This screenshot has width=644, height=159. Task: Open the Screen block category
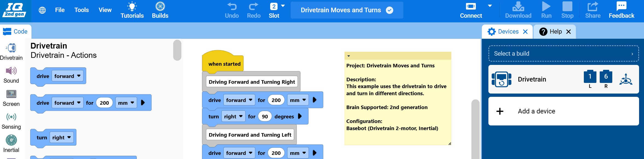[11, 98]
